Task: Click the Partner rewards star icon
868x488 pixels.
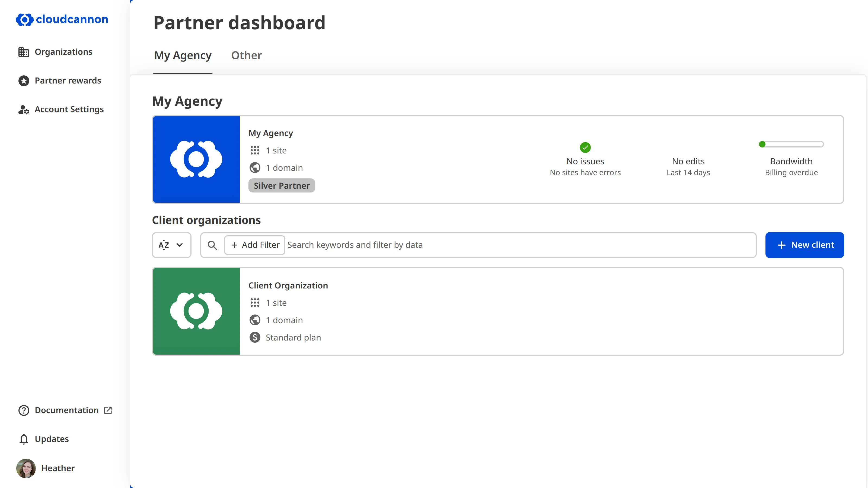Action: 24,81
